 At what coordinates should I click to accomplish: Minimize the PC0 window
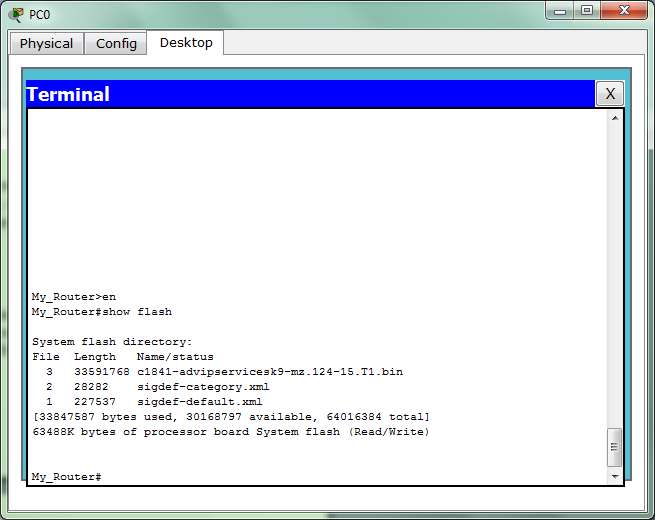[560, 11]
